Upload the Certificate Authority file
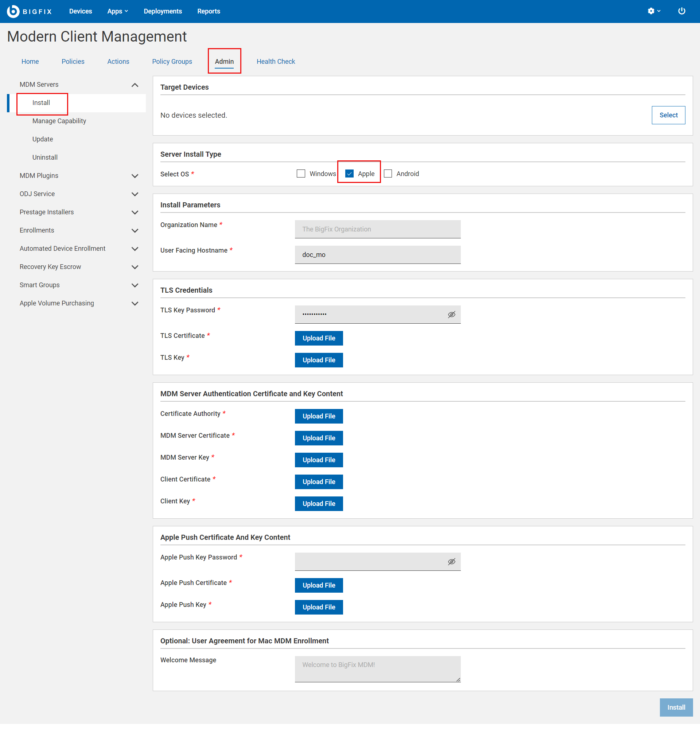Image resolution: width=700 pixels, height=733 pixels. pos(319,416)
